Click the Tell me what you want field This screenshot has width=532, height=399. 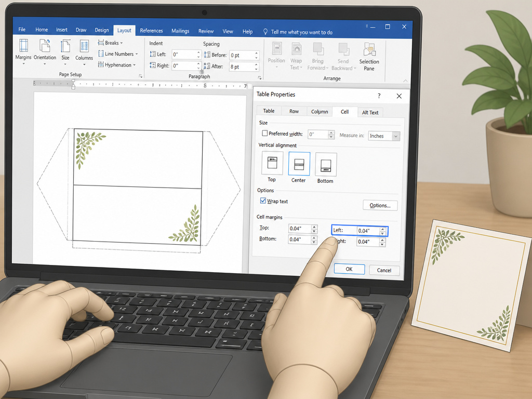tap(302, 32)
